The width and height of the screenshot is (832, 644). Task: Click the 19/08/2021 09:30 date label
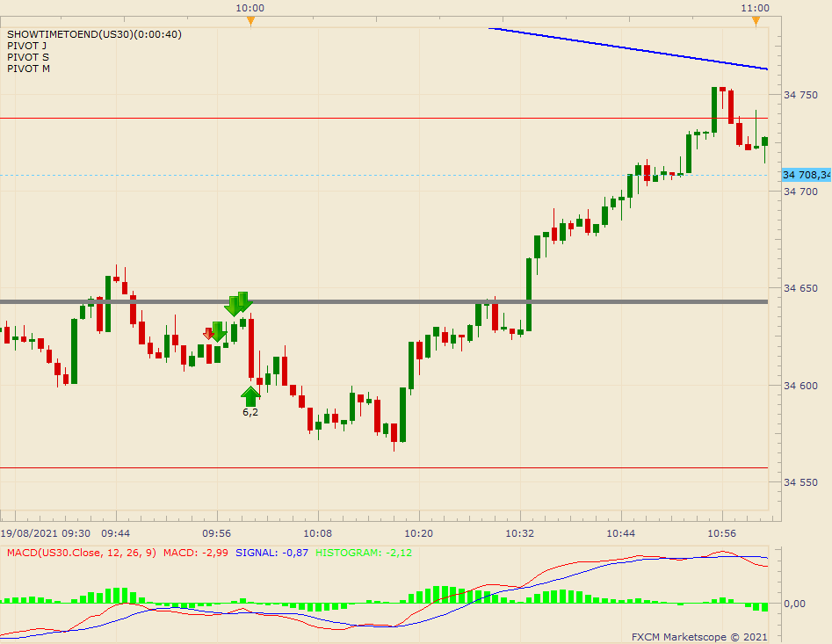click(x=46, y=533)
